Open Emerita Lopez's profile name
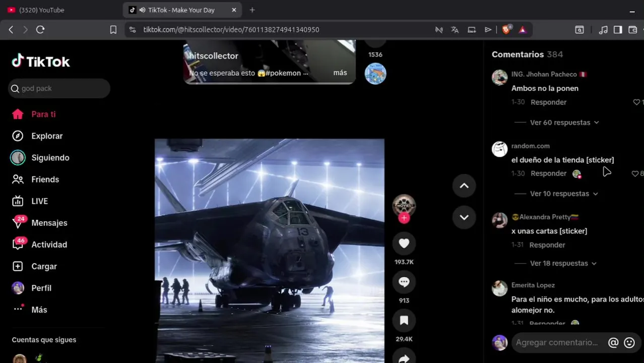 (x=533, y=285)
